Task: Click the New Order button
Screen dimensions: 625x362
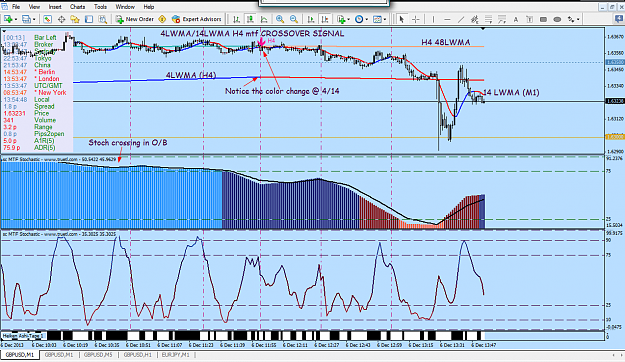Action: click(134, 19)
